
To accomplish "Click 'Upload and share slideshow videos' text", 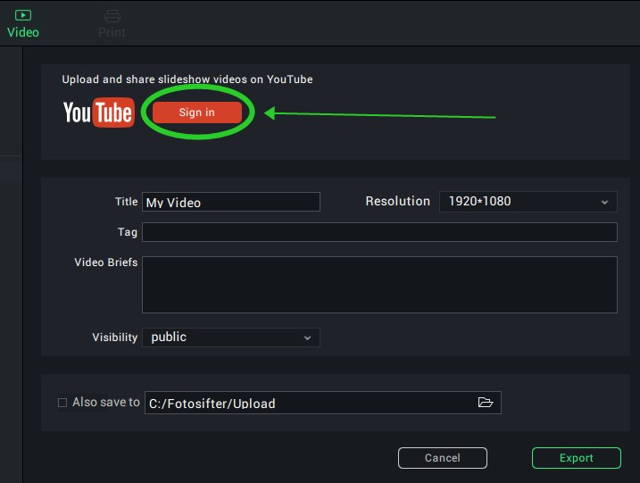I will pos(154,79).
